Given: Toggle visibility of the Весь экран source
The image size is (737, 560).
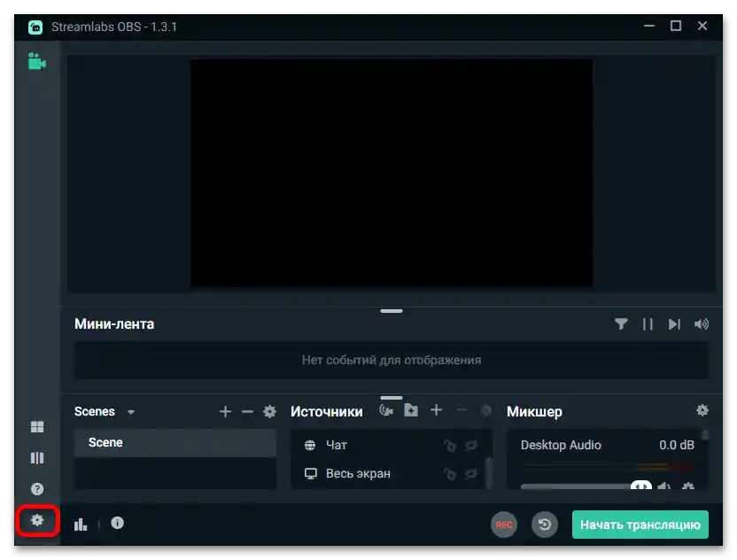Looking at the screenshot, I should (471, 473).
